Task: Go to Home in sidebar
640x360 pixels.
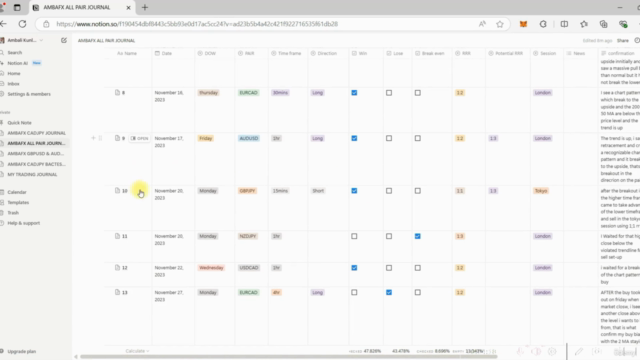Action: (x=13, y=73)
